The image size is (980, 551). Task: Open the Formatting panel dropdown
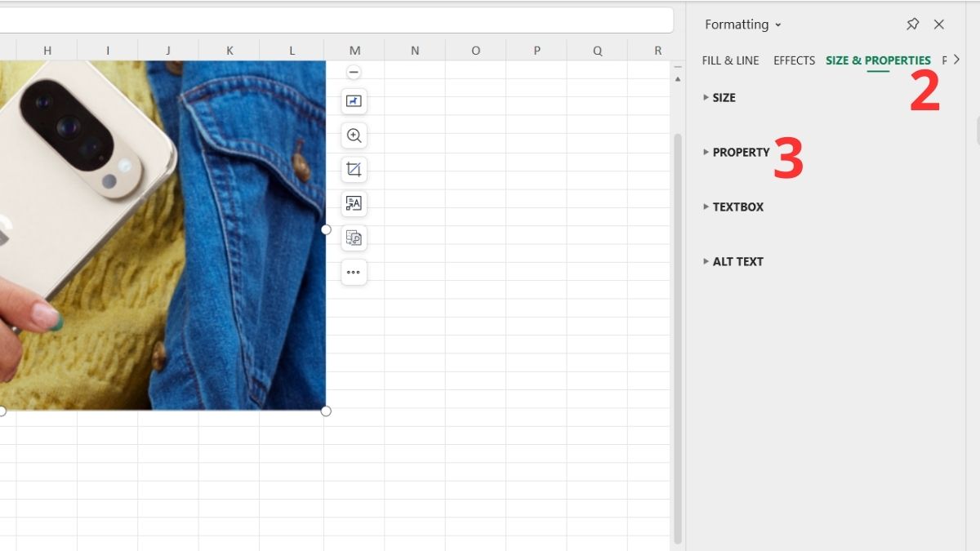click(777, 25)
